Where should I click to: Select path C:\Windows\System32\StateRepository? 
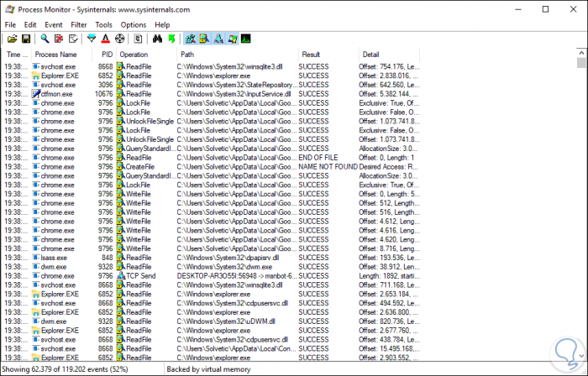click(x=237, y=85)
